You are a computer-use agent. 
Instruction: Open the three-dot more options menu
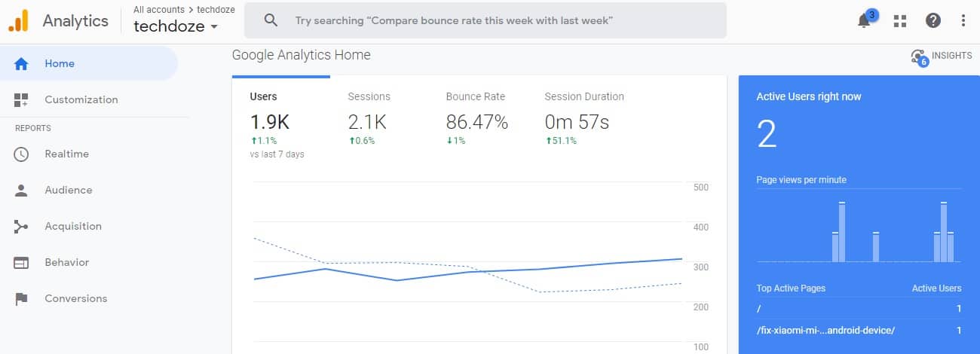963,21
